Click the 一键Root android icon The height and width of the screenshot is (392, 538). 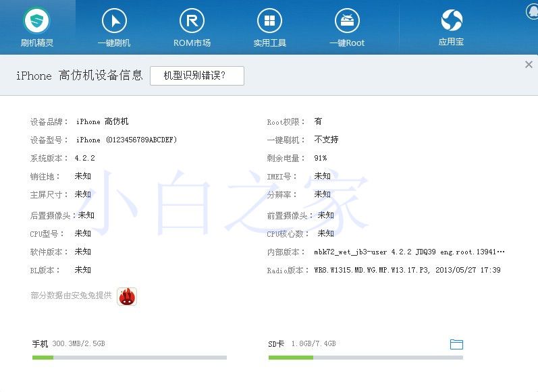tap(347, 20)
